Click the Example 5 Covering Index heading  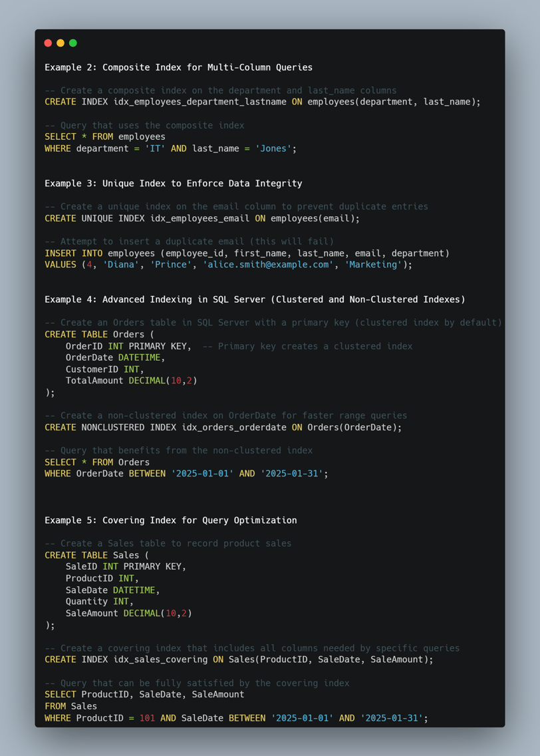point(170,520)
